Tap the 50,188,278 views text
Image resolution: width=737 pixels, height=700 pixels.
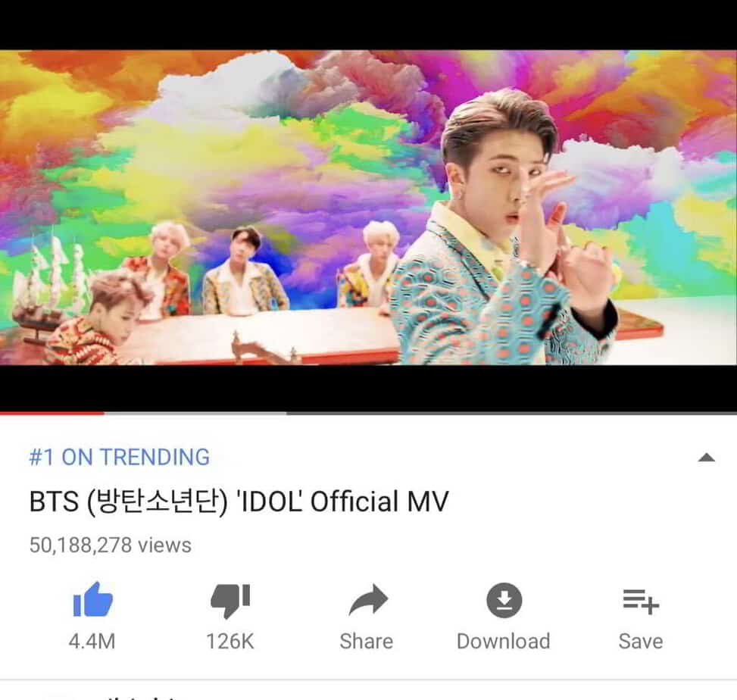coord(111,545)
